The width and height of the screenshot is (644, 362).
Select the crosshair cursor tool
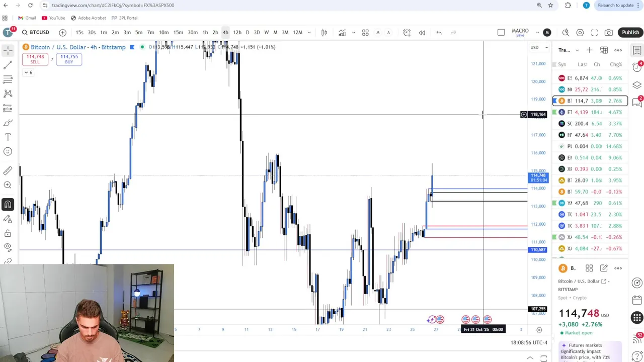tap(8, 50)
